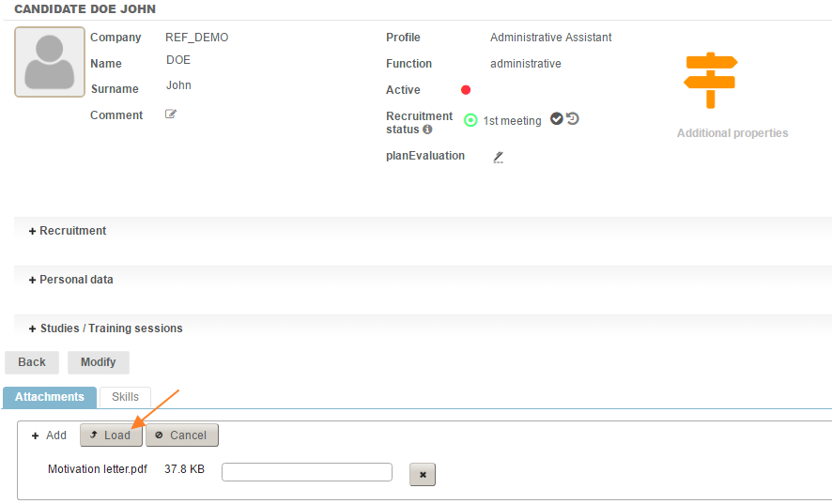Click the checkmark icon beside 1st meeting
This screenshot has width=832, height=504.
(x=556, y=119)
